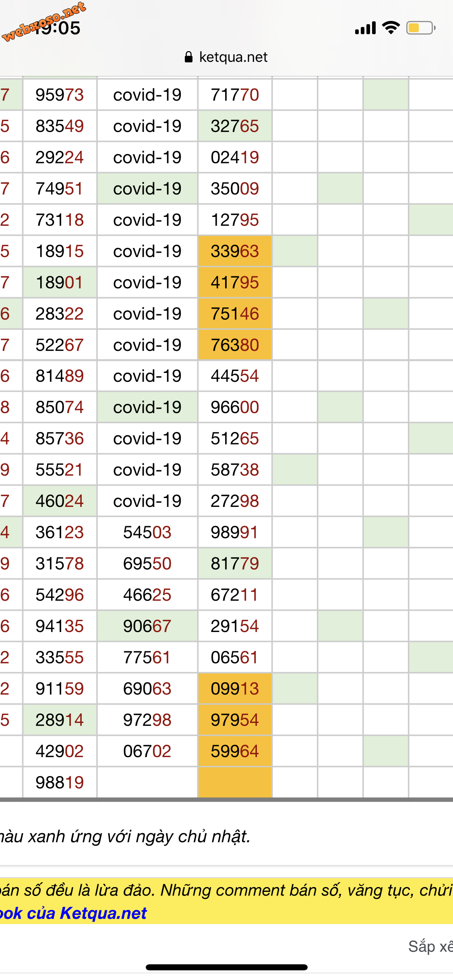Tap the yellow scam warning banner text
The height and width of the screenshot is (980, 453).
coord(226,890)
